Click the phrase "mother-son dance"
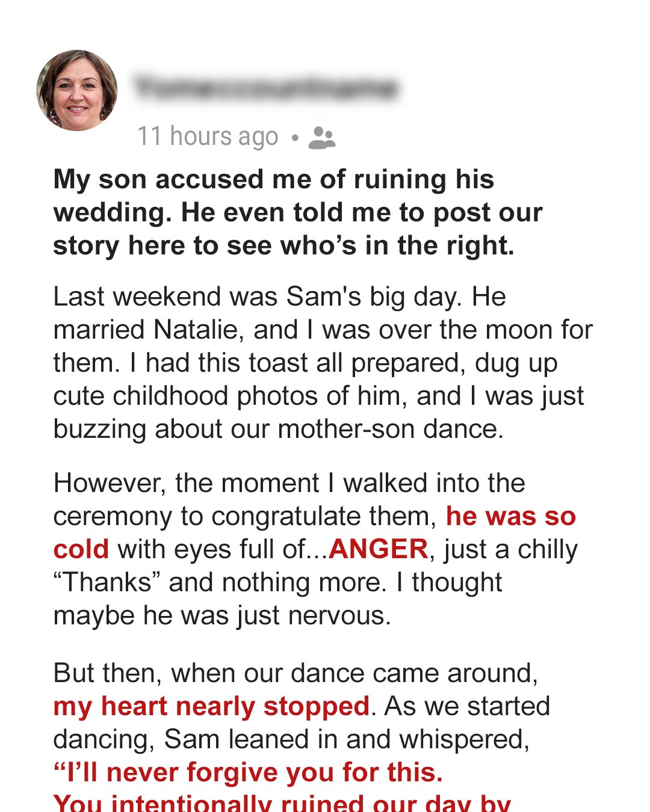The width and height of the screenshot is (650, 812). (389, 429)
